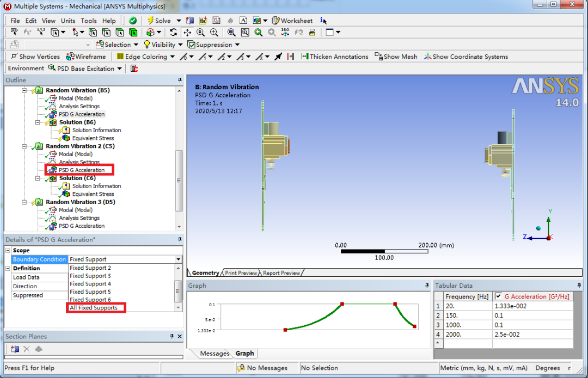
Task: Activate the Box Zoom tool
Action: point(214,33)
